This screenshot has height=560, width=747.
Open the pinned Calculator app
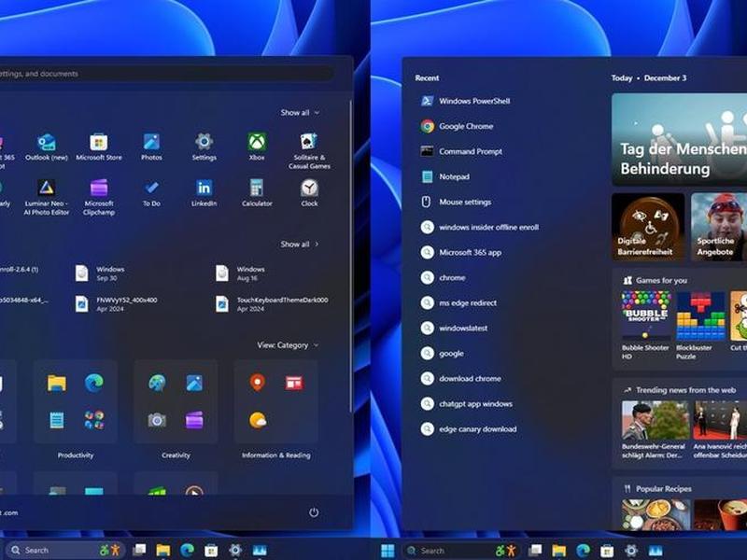point(257,193)
